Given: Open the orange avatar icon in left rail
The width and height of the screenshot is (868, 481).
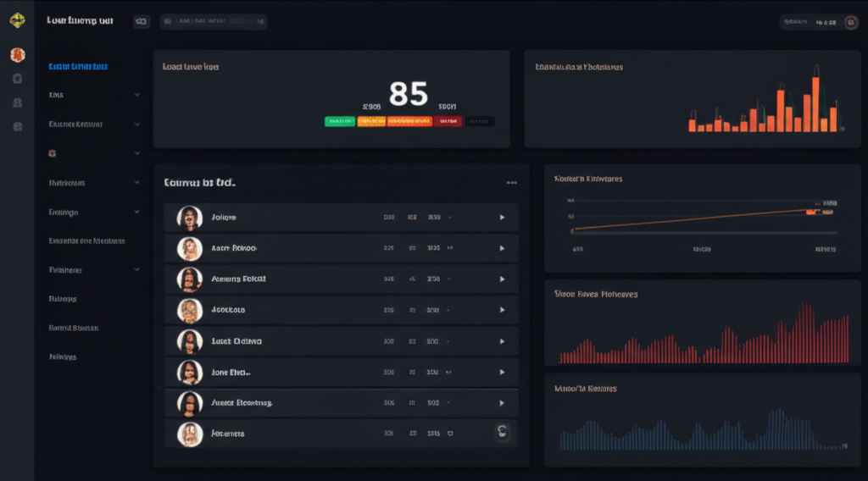Looking at the screenshot, I should (17, 55).
